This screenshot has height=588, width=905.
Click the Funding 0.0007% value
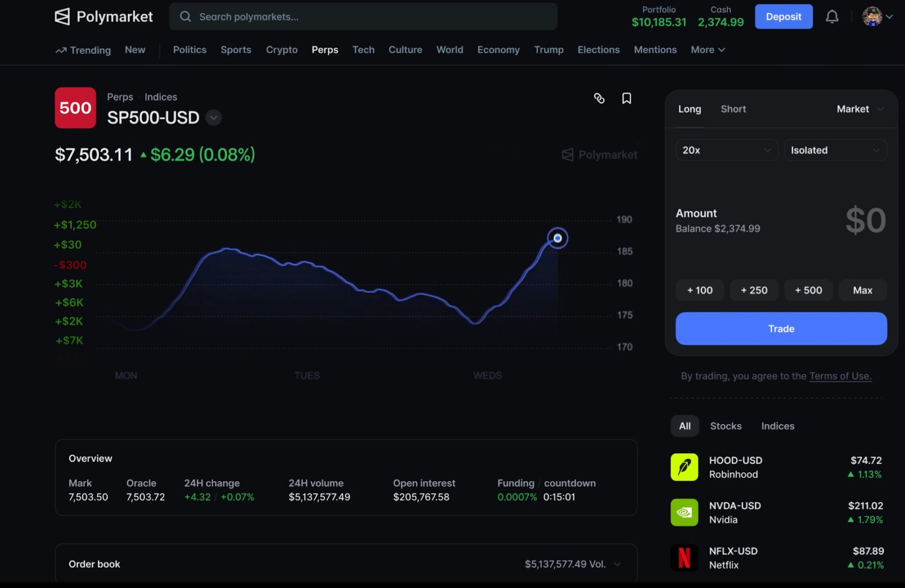point(517,497)
